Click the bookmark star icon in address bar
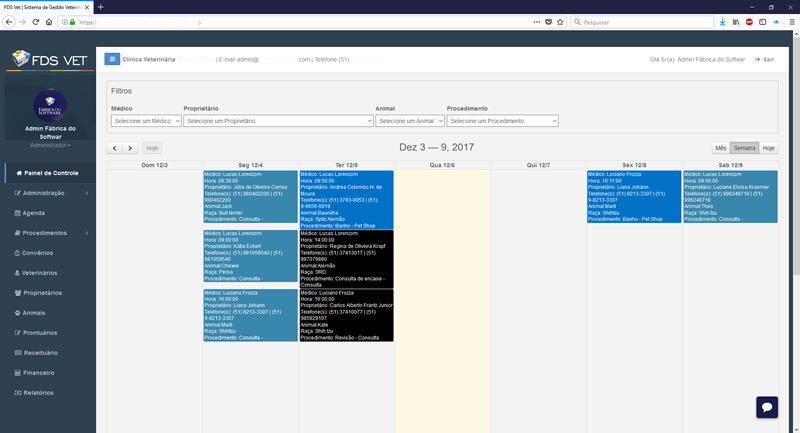This screenshot has height=433, width=800. (x=560, y=21)
